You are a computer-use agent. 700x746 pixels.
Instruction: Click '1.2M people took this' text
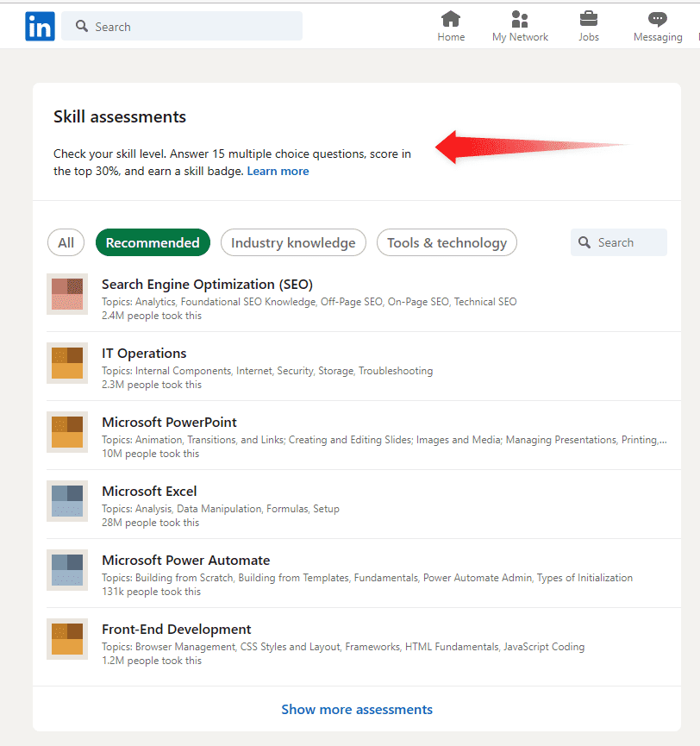click(152, 661)
